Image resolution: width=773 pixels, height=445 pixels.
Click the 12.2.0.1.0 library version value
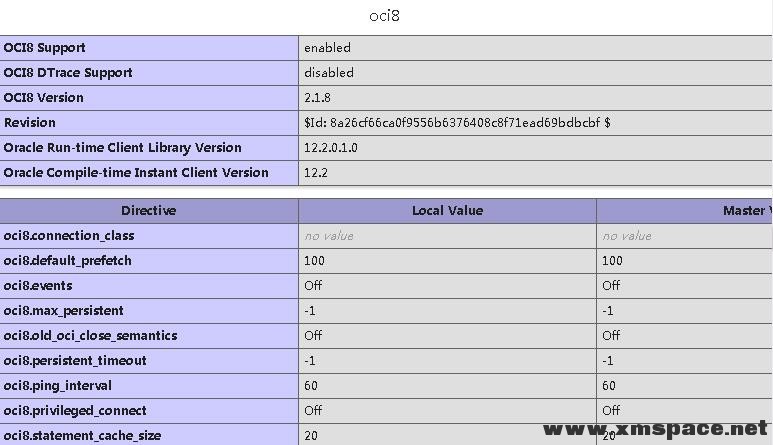(331, 148)
